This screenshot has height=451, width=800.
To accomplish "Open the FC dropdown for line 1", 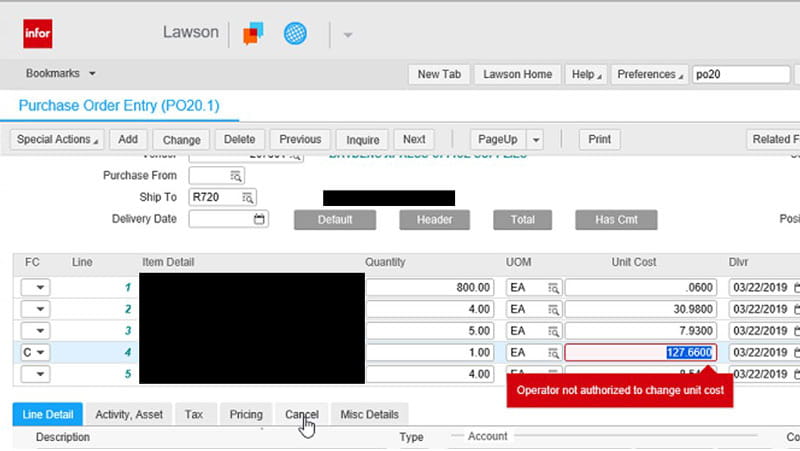I will (x=35, y=287).
